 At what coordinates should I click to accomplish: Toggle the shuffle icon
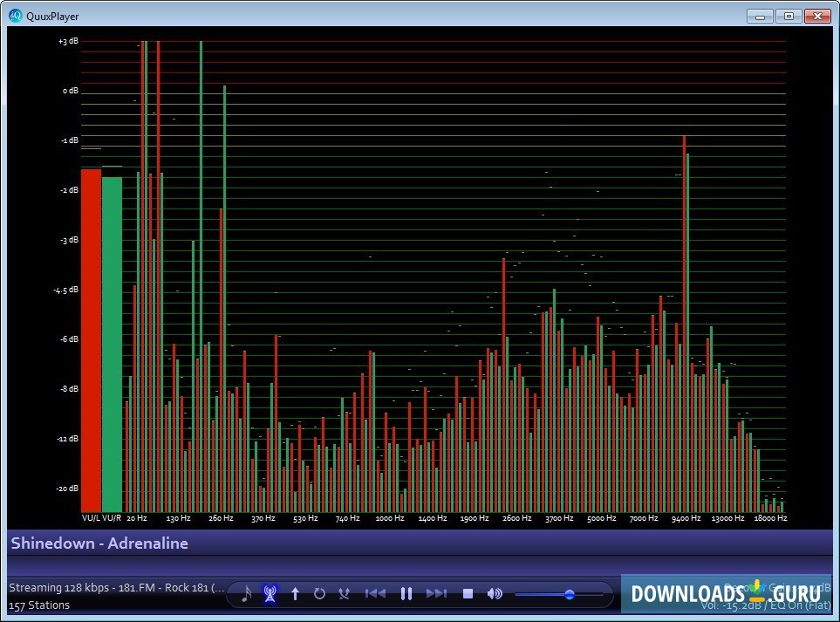(344, 593)
